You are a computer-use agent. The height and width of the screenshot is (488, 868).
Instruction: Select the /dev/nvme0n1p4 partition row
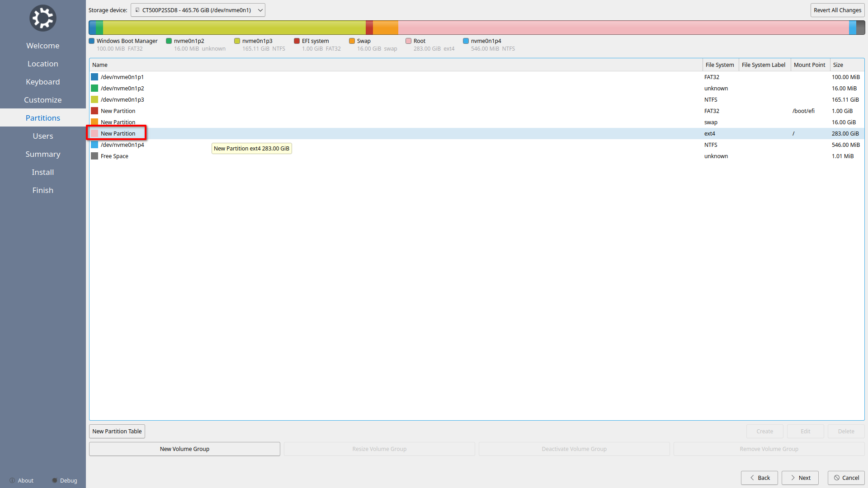tap(122, 145)
